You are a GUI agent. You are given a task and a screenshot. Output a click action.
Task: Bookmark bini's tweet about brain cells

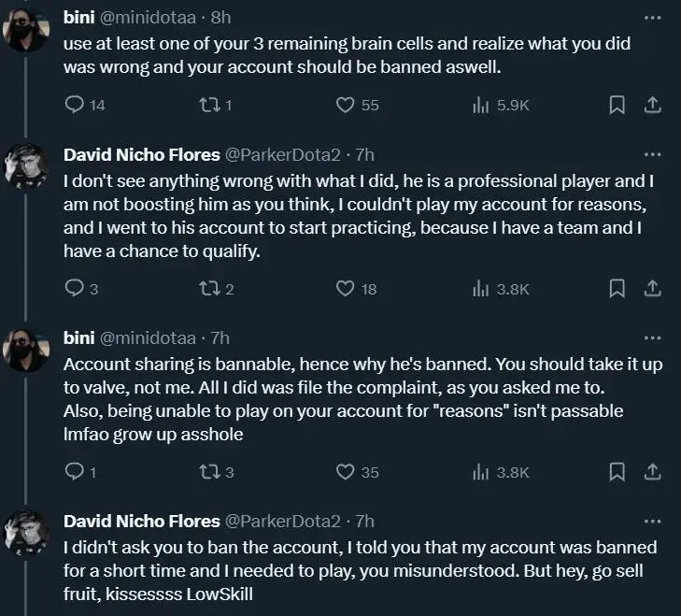tap(617, 105)
